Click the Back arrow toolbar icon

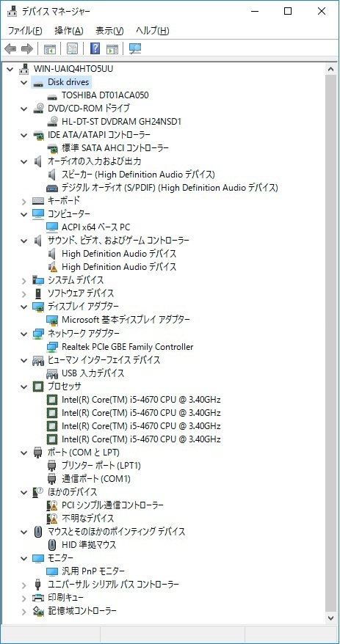point(10,49)
